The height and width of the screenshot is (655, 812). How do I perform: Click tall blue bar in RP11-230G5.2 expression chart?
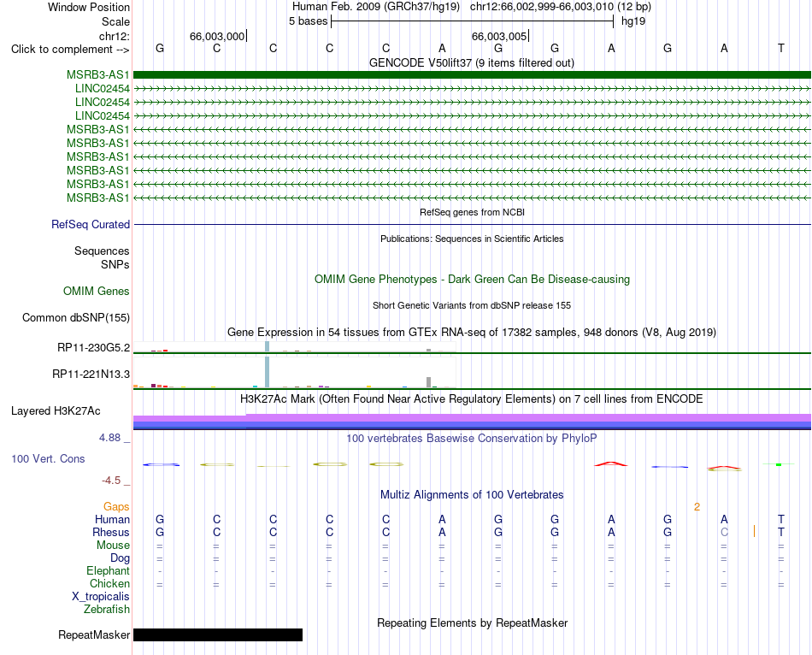point(268,346)
